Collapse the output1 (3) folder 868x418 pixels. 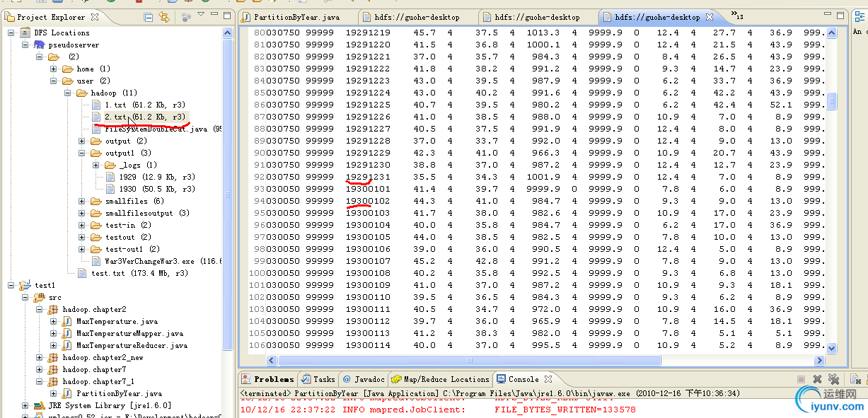81,153
